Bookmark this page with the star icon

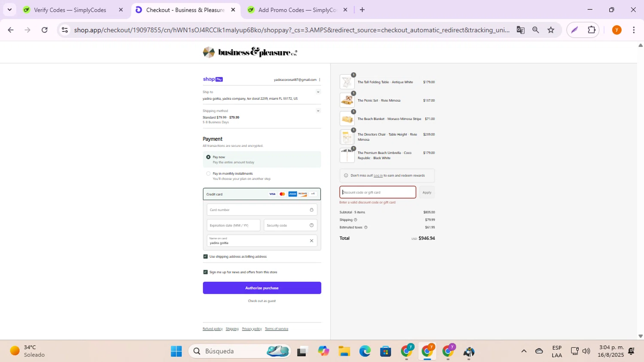point(551,30)
